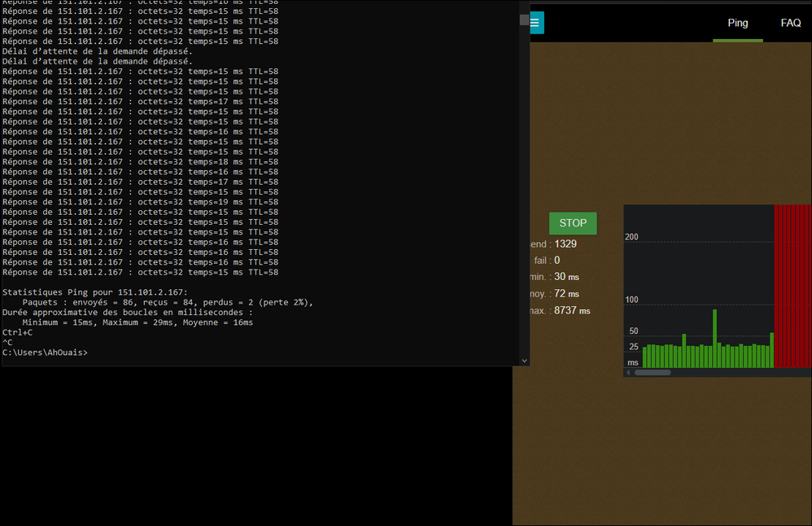This screenshot has width=812, height=526.
Task: Click the tallest green bar in the ping chart
Action: (714, 338)
